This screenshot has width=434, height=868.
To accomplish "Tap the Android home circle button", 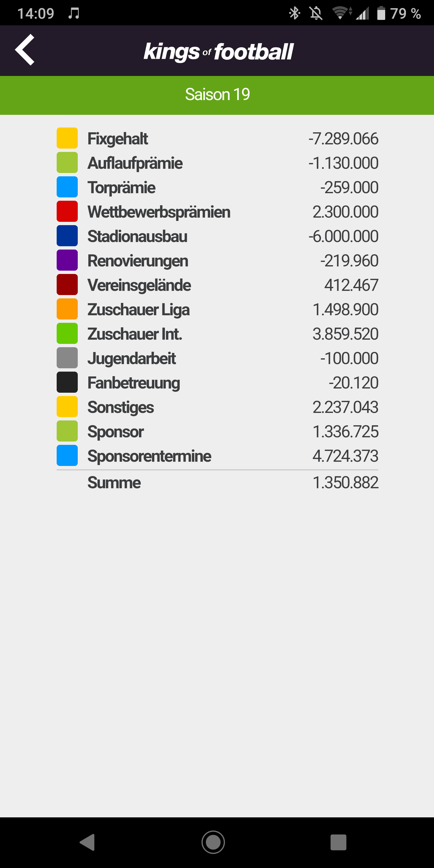I will tap(213, 842).
